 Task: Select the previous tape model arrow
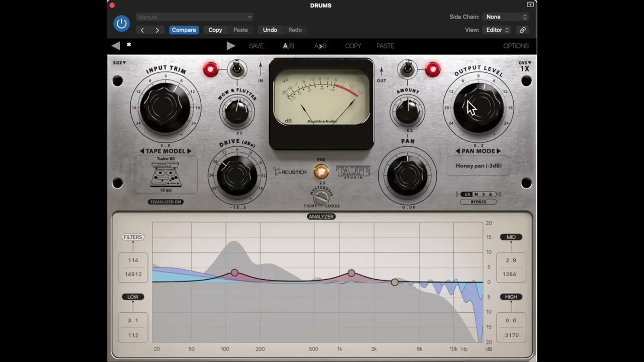pyautogui.click(x=142, y=151)
